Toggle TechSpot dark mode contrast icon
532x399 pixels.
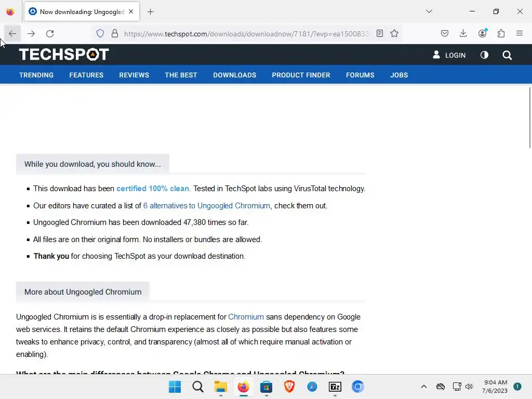coord(485,55)
